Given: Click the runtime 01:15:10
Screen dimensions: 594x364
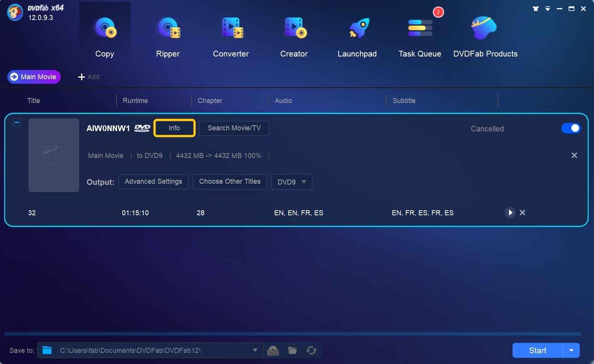Looking at the screenshot, I should pyautogui.click(x=135, y=213).
